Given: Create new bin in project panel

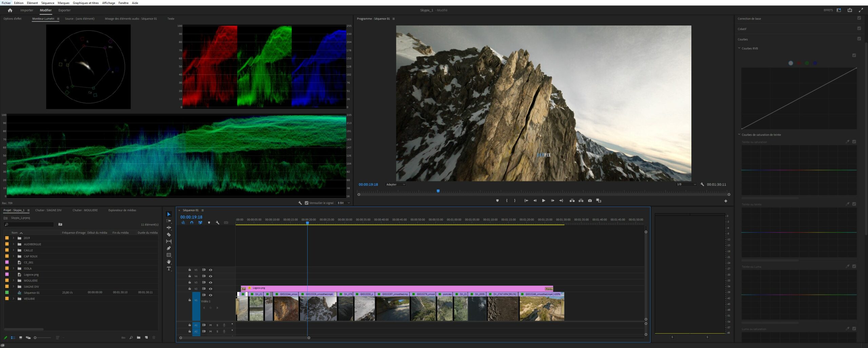Looking at the screenshot, I should pyautogui.click(x=139, y=338).
